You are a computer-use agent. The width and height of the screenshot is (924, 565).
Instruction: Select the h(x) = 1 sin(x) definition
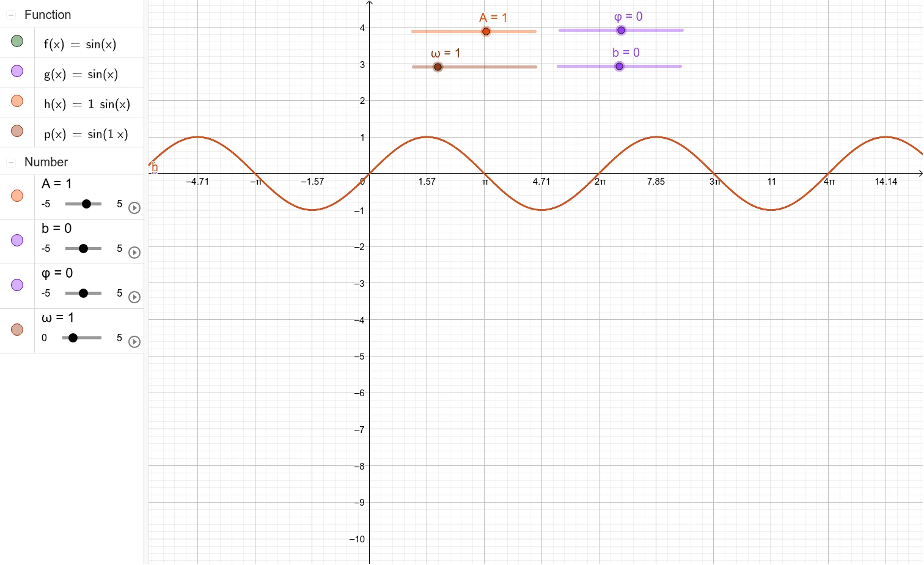87,104
